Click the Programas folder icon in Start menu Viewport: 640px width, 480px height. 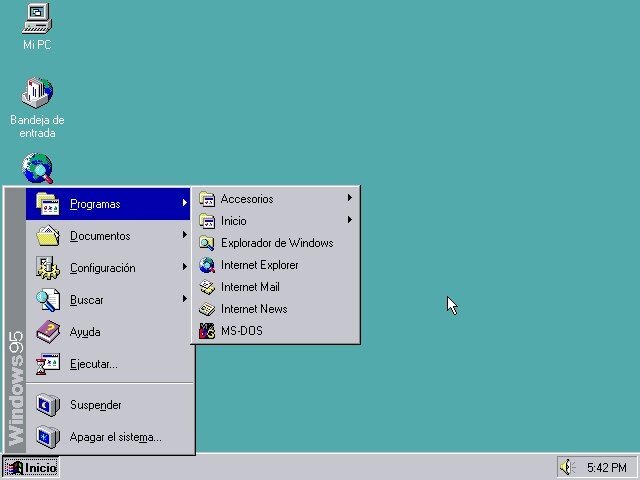pos(47,203)
